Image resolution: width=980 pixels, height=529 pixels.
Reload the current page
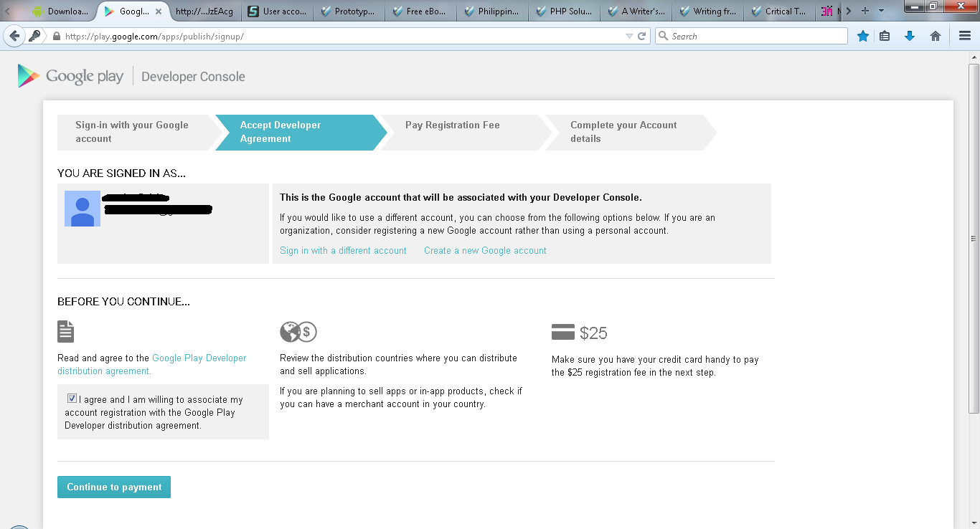tap(642, 36)
